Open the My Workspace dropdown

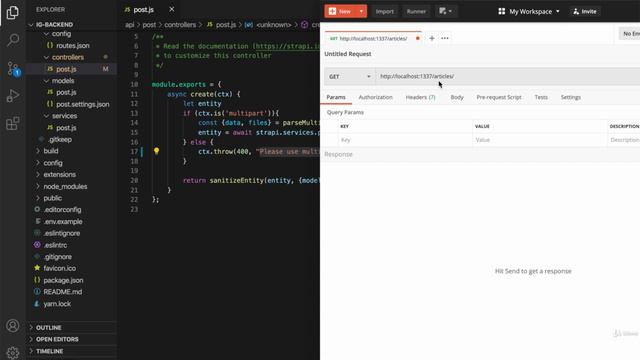click(x=529, y=11)
